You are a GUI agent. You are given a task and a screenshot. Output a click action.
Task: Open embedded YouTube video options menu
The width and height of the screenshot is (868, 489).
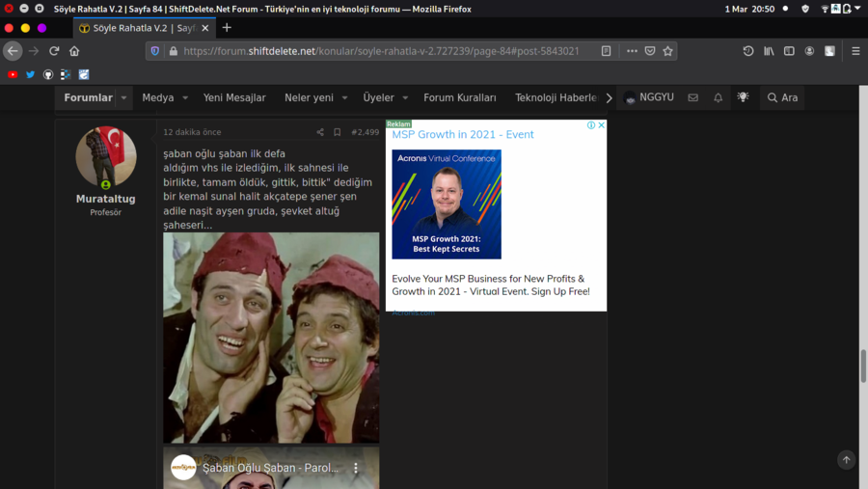356,468
